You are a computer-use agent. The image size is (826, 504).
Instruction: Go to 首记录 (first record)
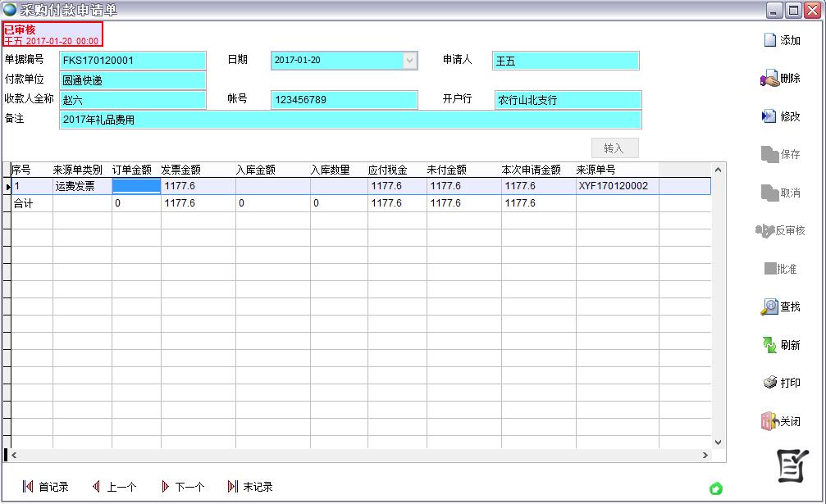(x=46, y=487)
